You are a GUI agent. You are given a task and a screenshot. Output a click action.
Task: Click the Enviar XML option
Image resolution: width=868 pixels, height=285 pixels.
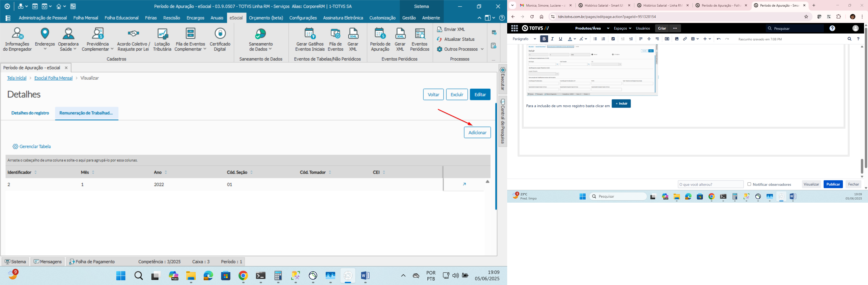451,29
